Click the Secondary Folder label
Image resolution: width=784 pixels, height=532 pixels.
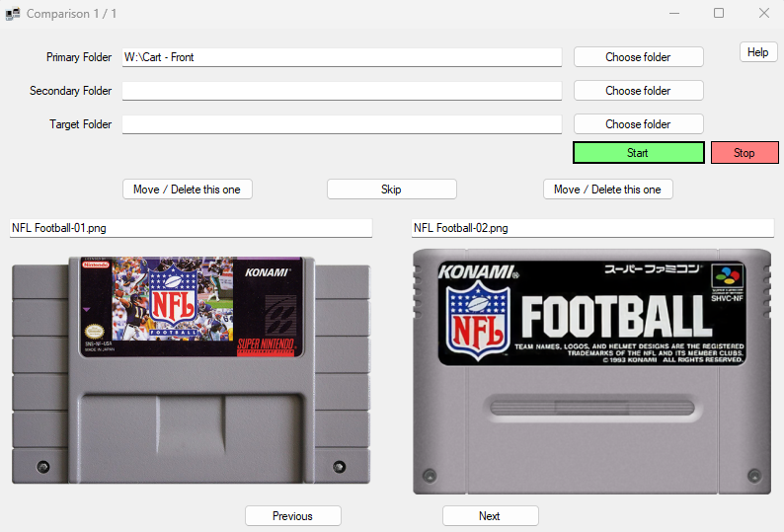70,91
